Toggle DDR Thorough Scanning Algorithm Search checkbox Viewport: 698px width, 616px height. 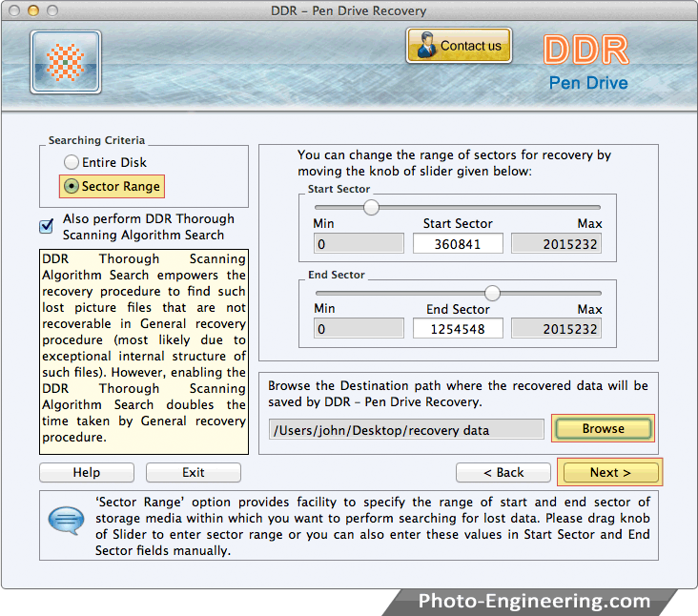[47, 226]
